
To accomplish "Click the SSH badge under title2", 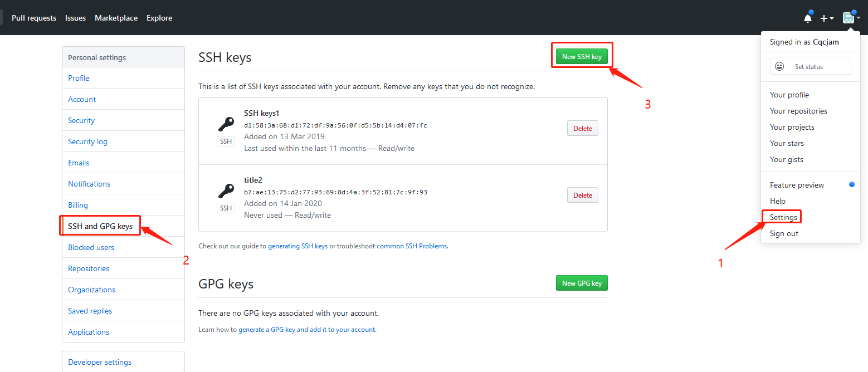I will pyautogui.click(x=226, y=208).
